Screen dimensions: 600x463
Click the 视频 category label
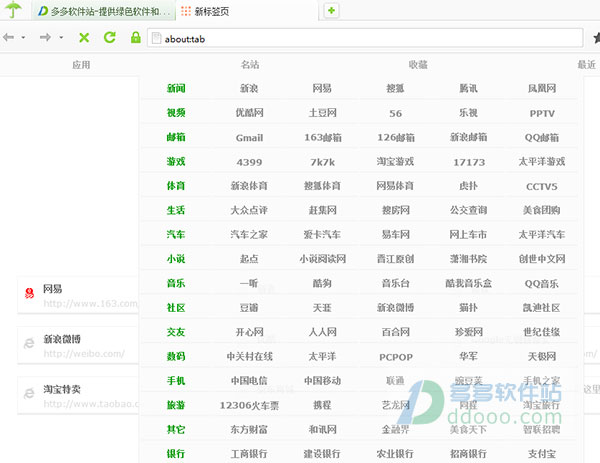point(176,113)
